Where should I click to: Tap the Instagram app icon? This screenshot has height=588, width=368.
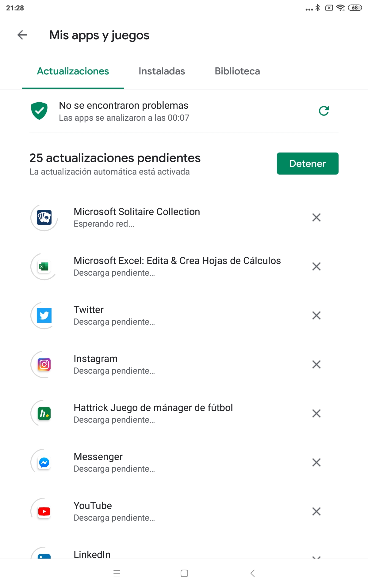coord(44,364)
